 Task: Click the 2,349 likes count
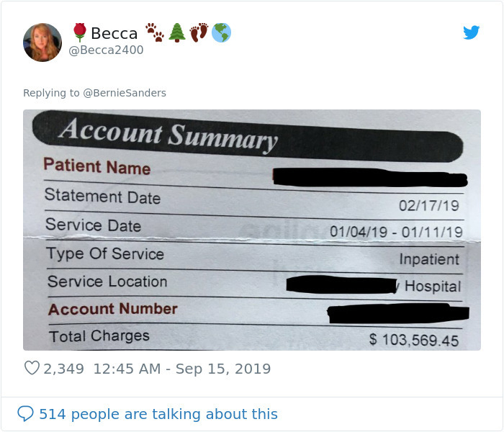pyautogui.click(x=63, y=369)
